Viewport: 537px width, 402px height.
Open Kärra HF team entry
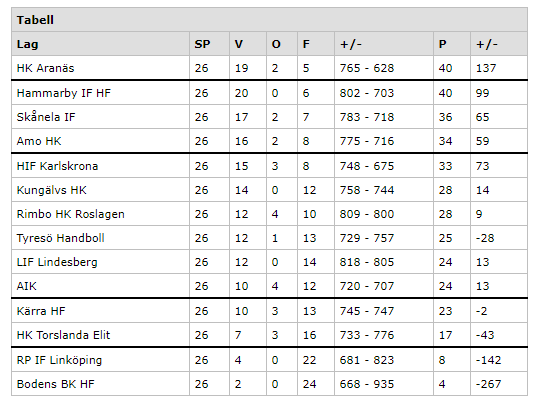click(41, 311)
